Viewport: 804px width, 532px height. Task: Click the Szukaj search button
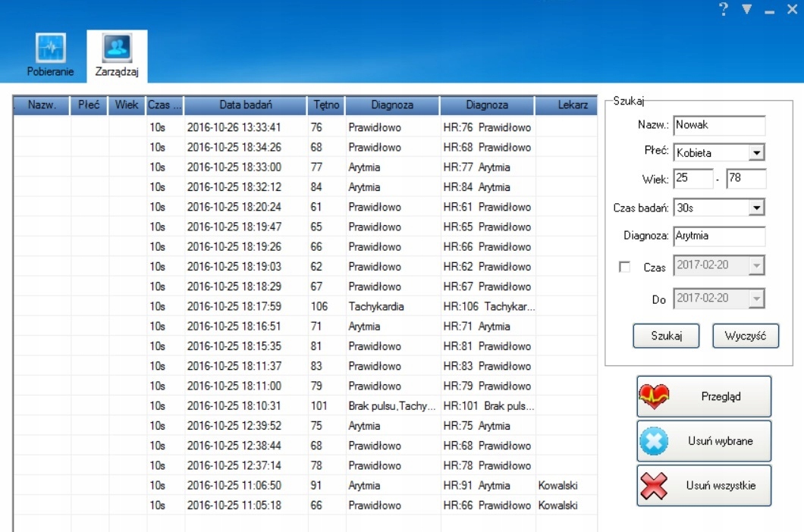tap(666, 336)
